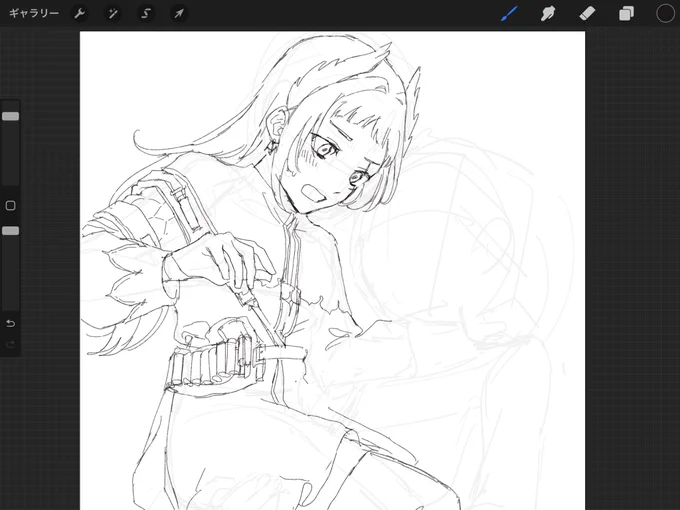The image size is (680, 510).
Task: Select the Smudge tool
Action: coord(548,13)
